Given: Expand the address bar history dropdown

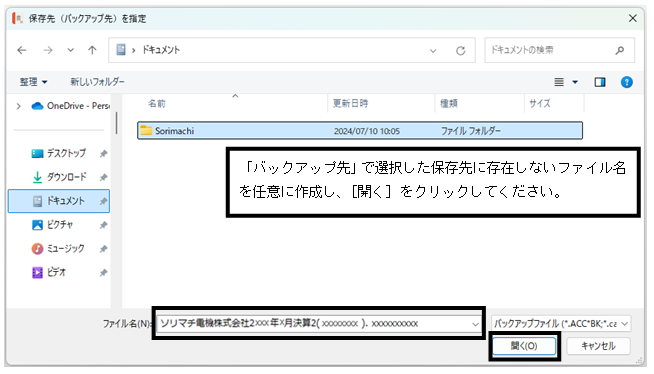Looking at the screenshot, I should pos(433,51).
